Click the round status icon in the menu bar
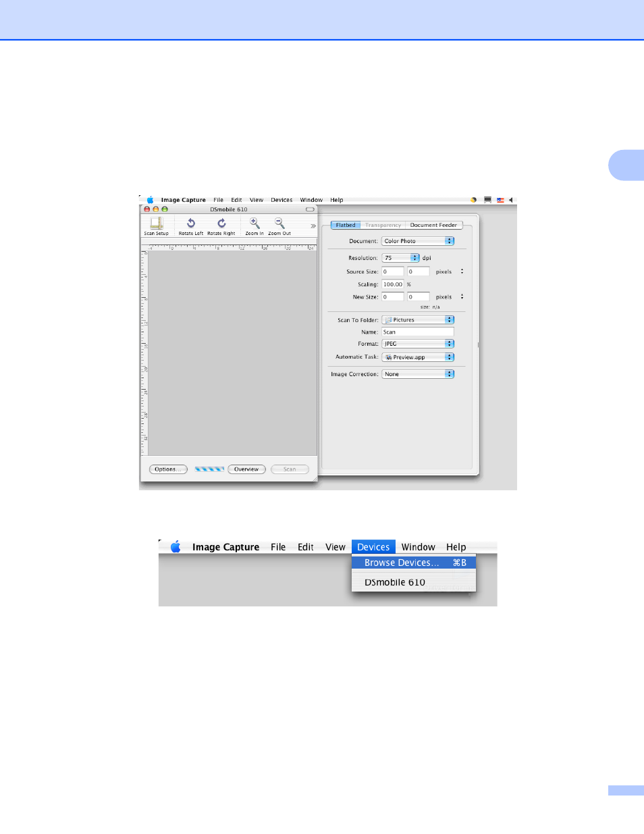This screenshot has width=644, height=834. click(x=473, y=200)
